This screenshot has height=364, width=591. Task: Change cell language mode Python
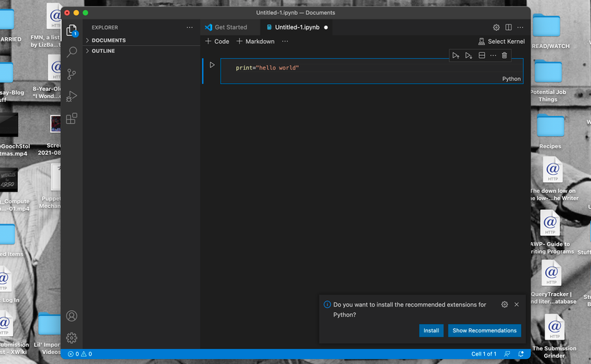tap(511, 79)
